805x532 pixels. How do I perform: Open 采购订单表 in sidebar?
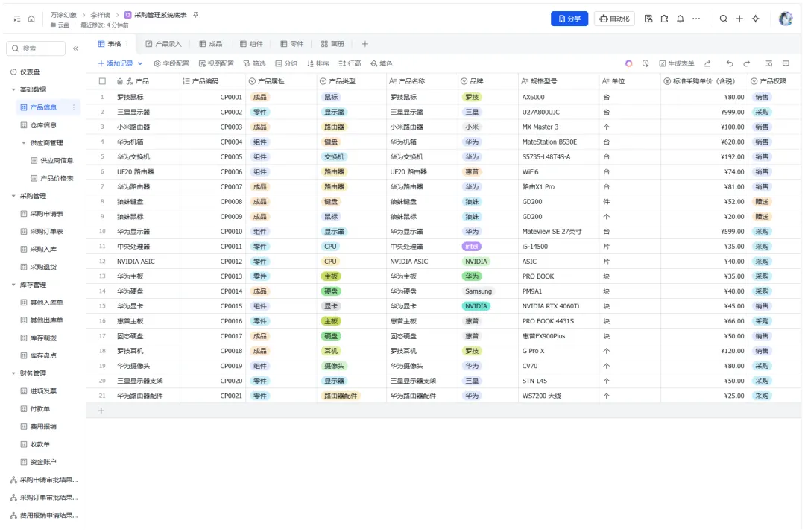(x=42, y=232)
